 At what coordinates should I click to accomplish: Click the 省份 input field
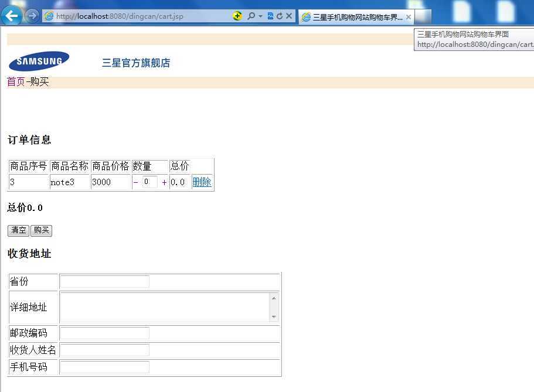click(104, 282)
